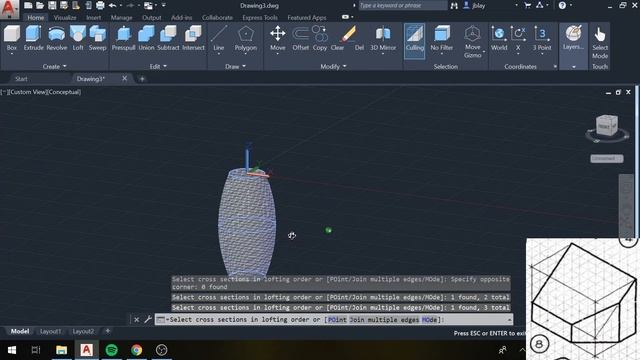Screen dimensions: 640x360
Task: Click the Save icon in quick access toolbar
Action: click(x=52, y=5)
